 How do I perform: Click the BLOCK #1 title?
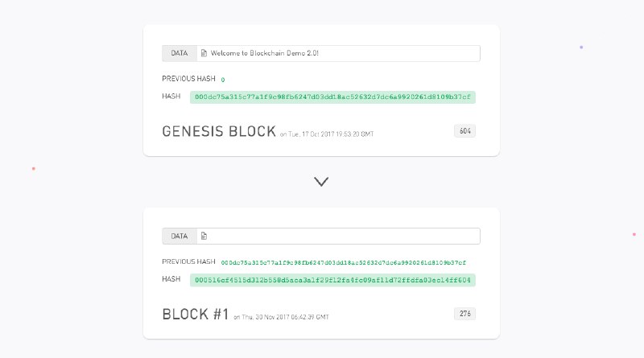tap(196, 314)
